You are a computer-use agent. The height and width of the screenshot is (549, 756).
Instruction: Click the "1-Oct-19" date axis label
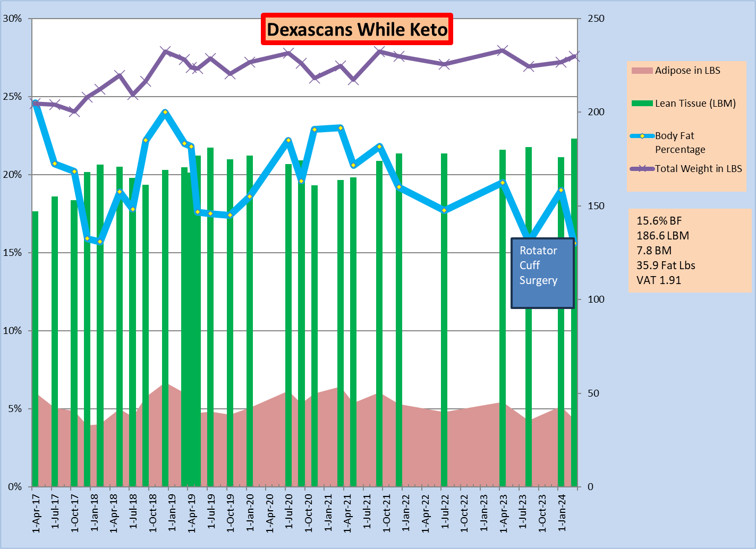click(231, 513)
